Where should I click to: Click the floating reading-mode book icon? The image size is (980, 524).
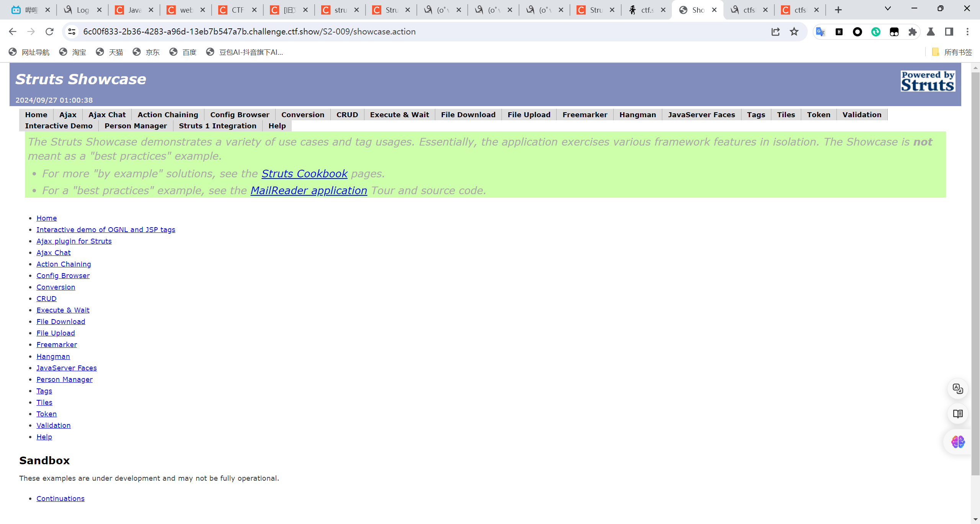click(x=958, y=414)
